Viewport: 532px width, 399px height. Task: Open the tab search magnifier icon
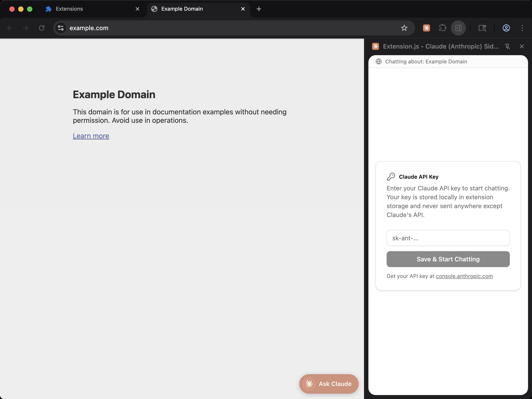click(482, 28)
